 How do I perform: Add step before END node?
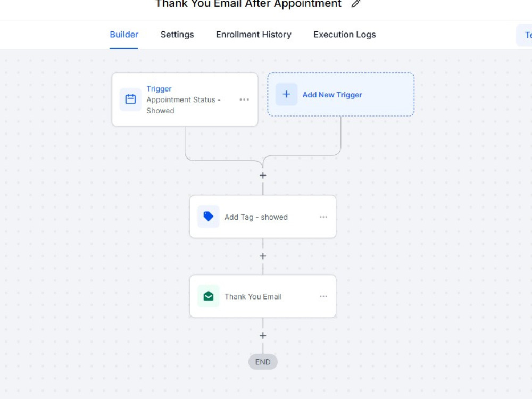pyautogui.click(x=263, y=336)
